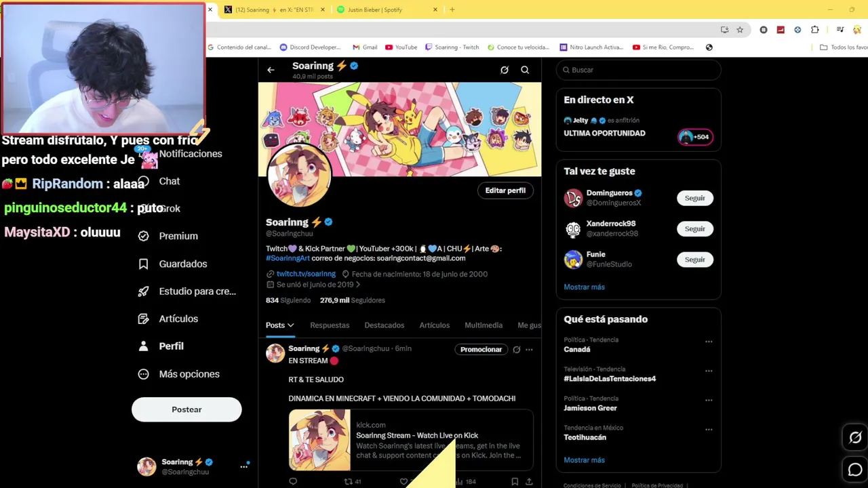This screenshot has width=868, height=488.
Task: Switch to the Multimedia tab
Action: (484, 325)
